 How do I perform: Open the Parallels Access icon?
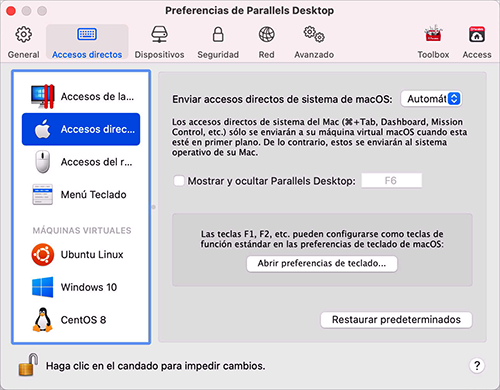tap(477, 34)
